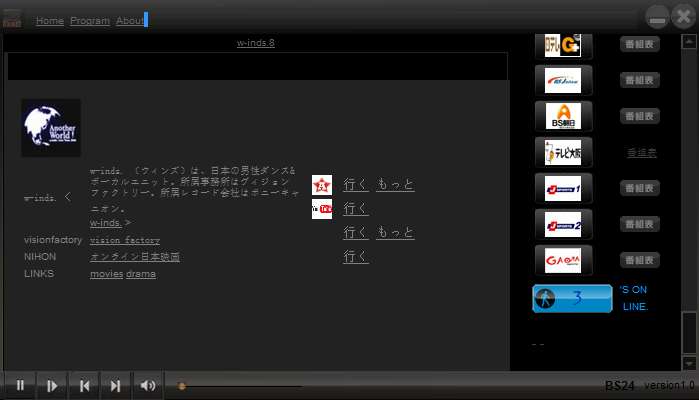
Task: Click the red star site icon
Action: tap(322, 185)
